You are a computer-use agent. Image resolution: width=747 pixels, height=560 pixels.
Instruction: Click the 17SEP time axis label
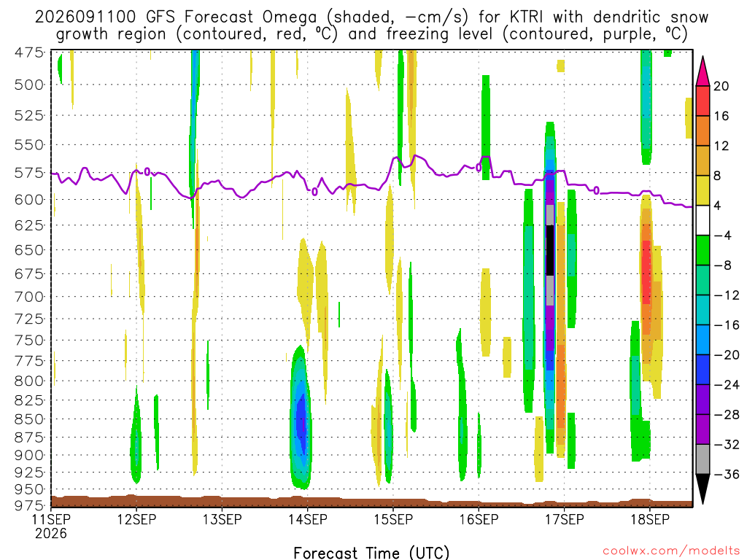tap(564, 519)
